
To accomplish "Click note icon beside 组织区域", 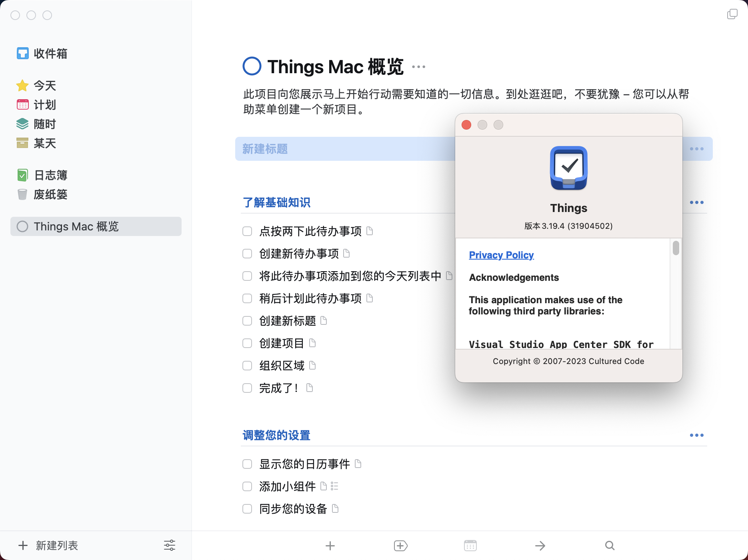I will point(313,365).
